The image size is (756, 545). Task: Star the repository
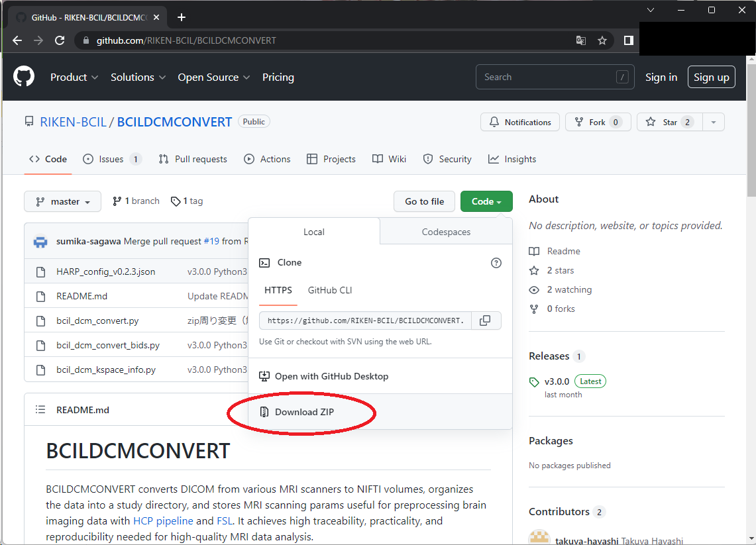tap(670, 122)
